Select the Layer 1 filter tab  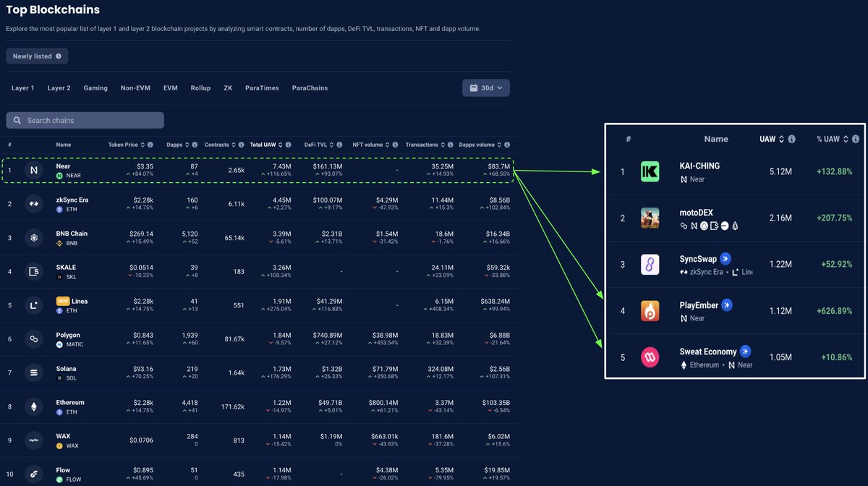(23, 88)
